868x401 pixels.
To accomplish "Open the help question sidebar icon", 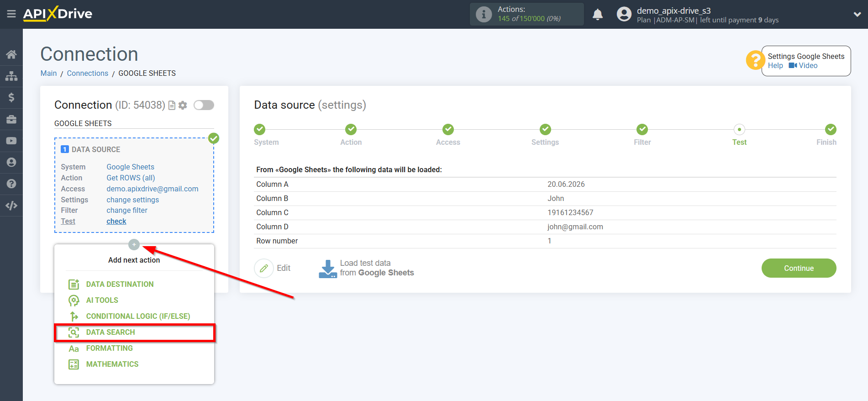I will 11,184.
